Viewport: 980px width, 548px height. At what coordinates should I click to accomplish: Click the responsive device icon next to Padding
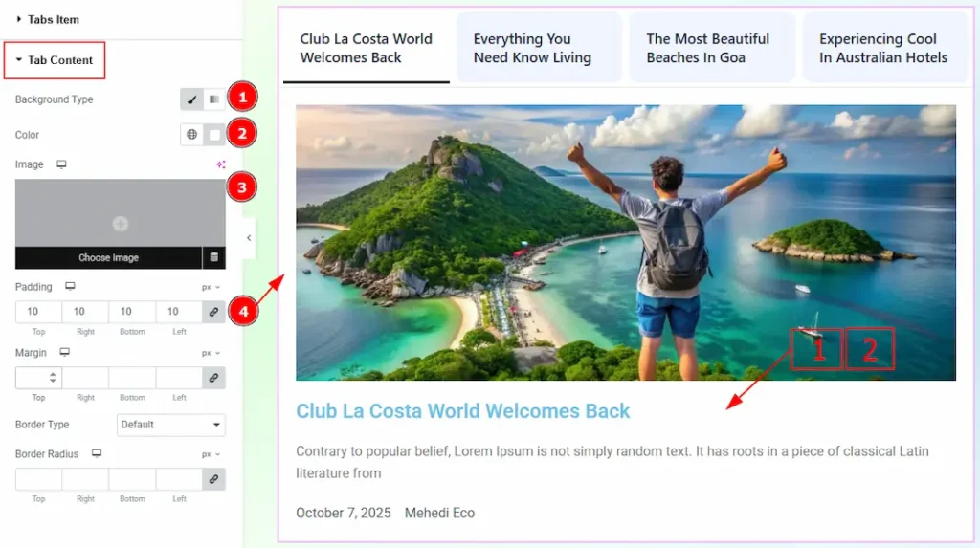pyautogui.click(x=70, y=286)
